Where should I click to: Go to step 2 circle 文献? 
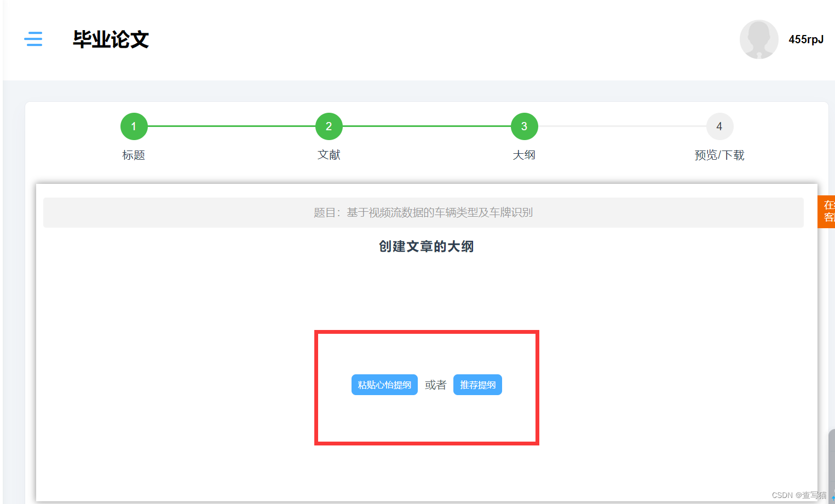pos(329,126)
